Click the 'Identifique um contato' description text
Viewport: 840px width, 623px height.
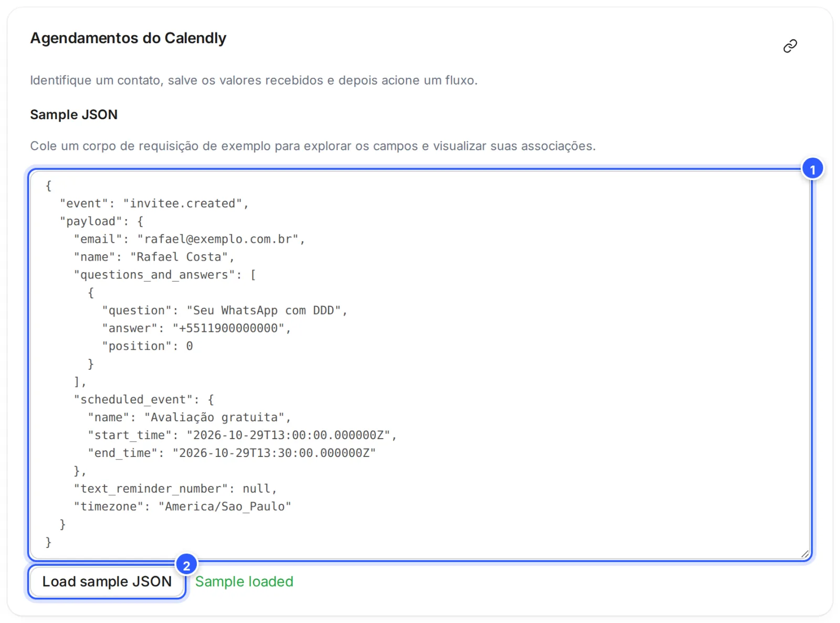pyautogui.click(x=254, y=80)
